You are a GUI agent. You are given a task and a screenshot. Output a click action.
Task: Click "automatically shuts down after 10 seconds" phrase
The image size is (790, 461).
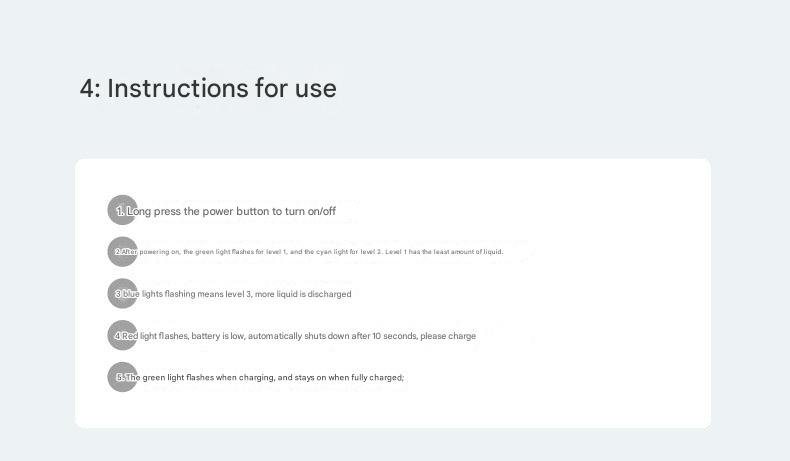pyautogui.click(x=332, y=336)
